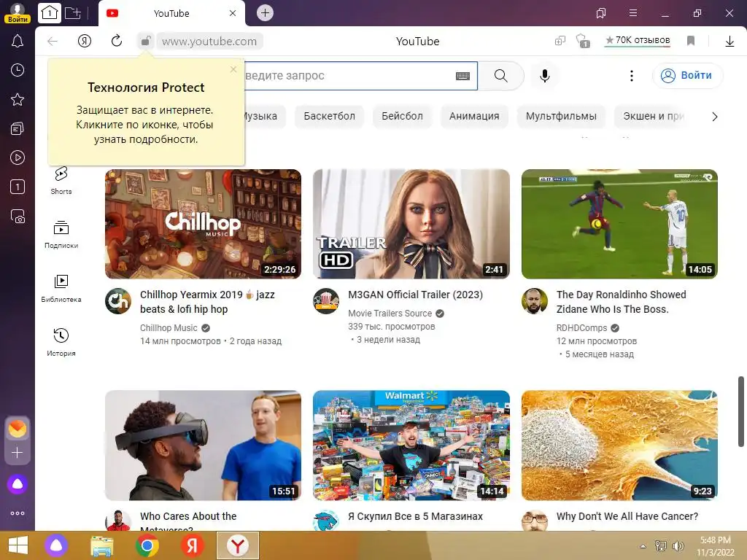Screen dimensions: 747x560
Task: Open the Chillhop Music channel link
Action: pyautogui.click(x=169, y=328)
